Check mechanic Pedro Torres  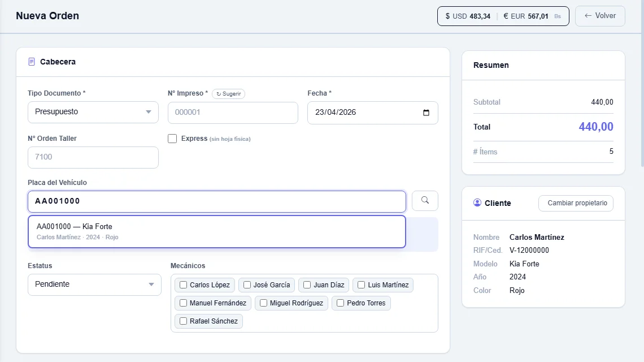pos(340,303)
